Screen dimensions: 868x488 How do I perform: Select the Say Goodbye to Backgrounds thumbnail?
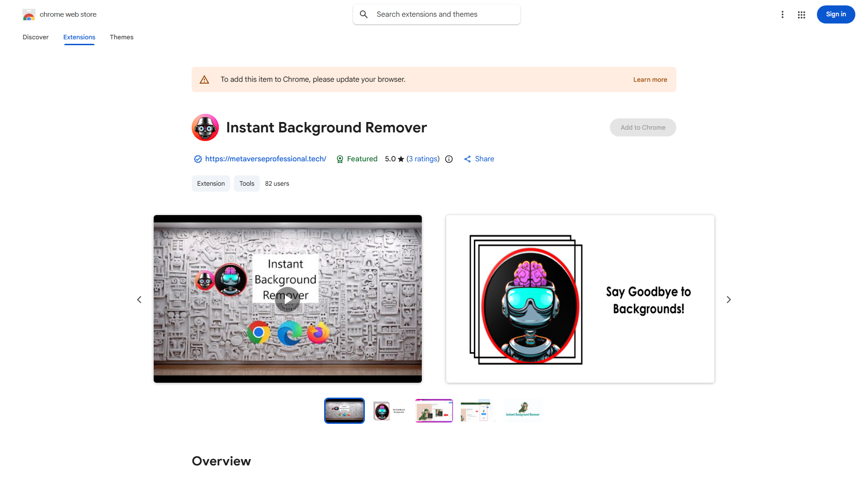tap(389, 410)
